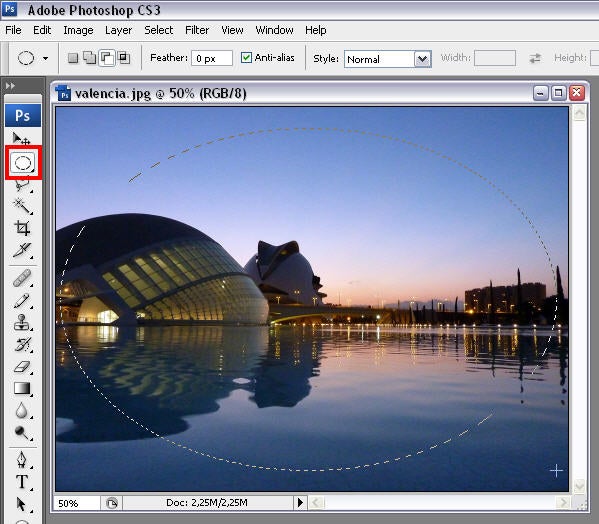Select the Elliptical Marquee tool in toolbox
The width and height of the screenshot is (599, 524).
(x=23, y=163)
